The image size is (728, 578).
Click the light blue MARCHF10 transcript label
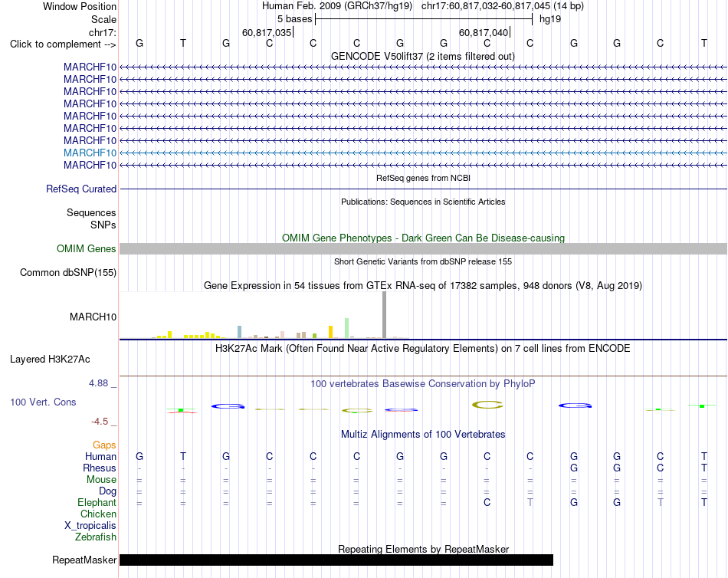click(x=90, y=153)
